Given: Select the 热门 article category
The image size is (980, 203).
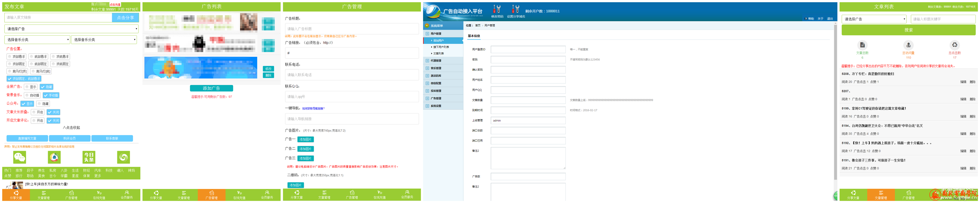Looking at the screenshot, I should (x=8, y=171).
